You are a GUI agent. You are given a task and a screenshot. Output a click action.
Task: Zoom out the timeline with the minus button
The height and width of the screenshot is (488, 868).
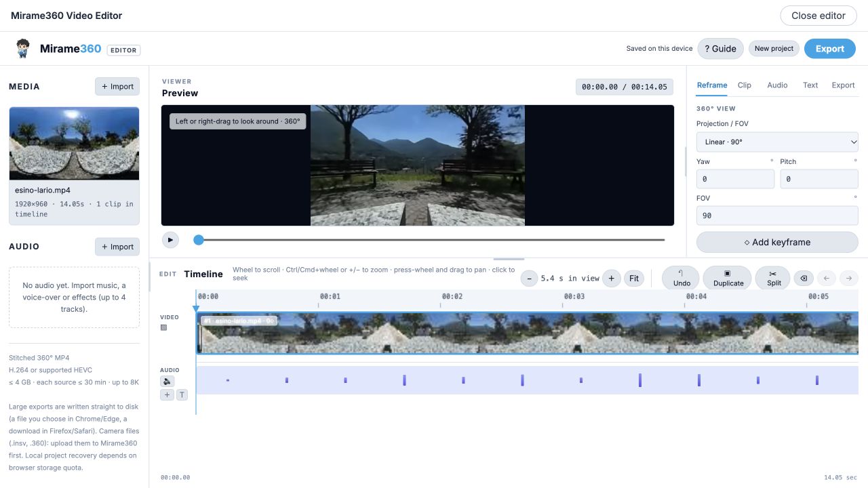(529, 278)
